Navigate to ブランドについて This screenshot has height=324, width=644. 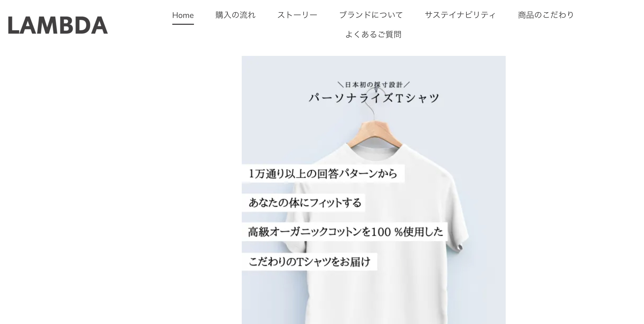(x=371, y=15)
